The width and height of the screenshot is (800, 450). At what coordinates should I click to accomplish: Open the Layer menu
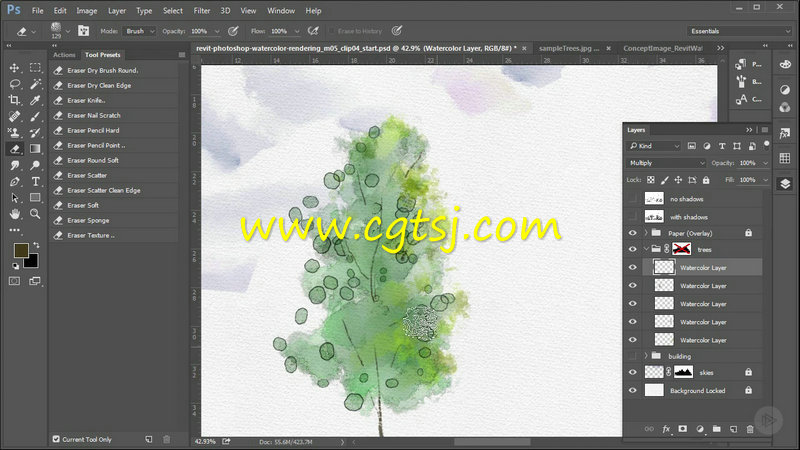click(x=117, y=11)
